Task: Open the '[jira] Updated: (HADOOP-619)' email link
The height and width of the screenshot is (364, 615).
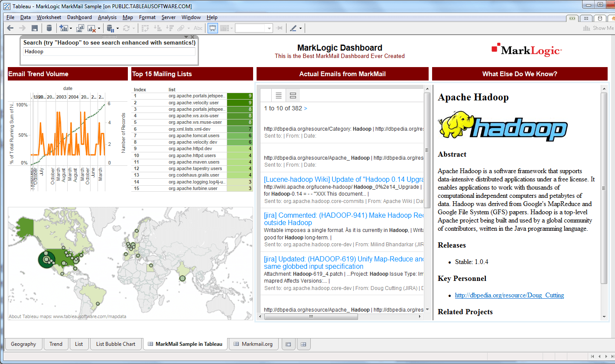Action: coord(344,263)
